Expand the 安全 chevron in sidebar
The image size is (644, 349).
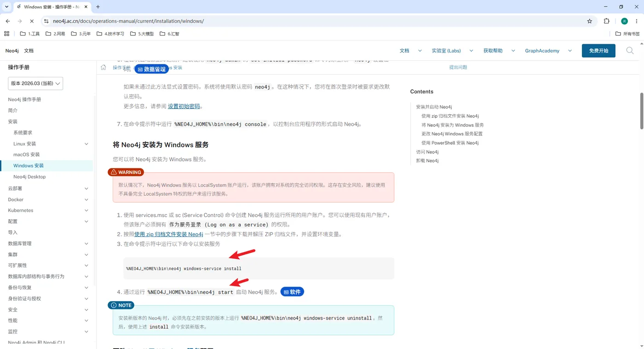click(86, 310)
